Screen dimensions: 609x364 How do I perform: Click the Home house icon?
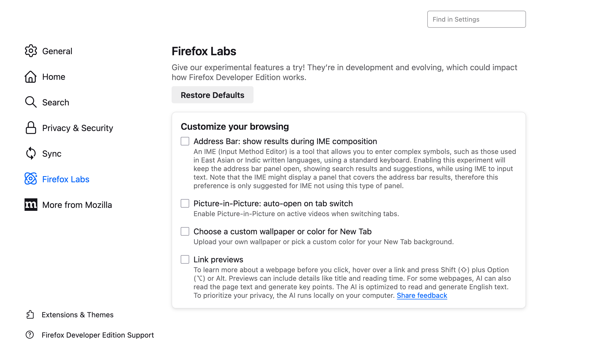point(31,77)
